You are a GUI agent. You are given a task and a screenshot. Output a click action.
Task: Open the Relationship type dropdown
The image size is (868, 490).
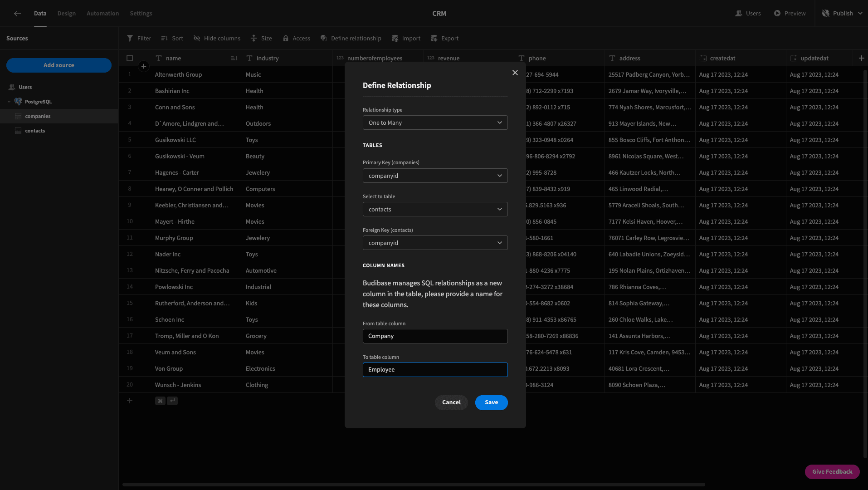(435, 123)
